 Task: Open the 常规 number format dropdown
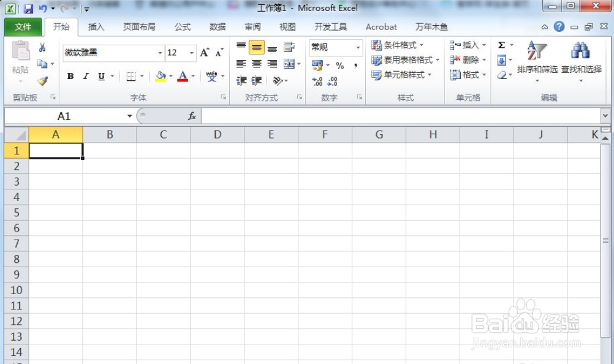358,47
